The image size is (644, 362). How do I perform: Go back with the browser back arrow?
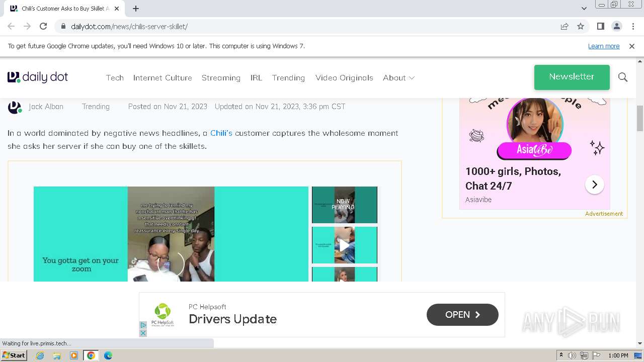(x=11, y=26)
